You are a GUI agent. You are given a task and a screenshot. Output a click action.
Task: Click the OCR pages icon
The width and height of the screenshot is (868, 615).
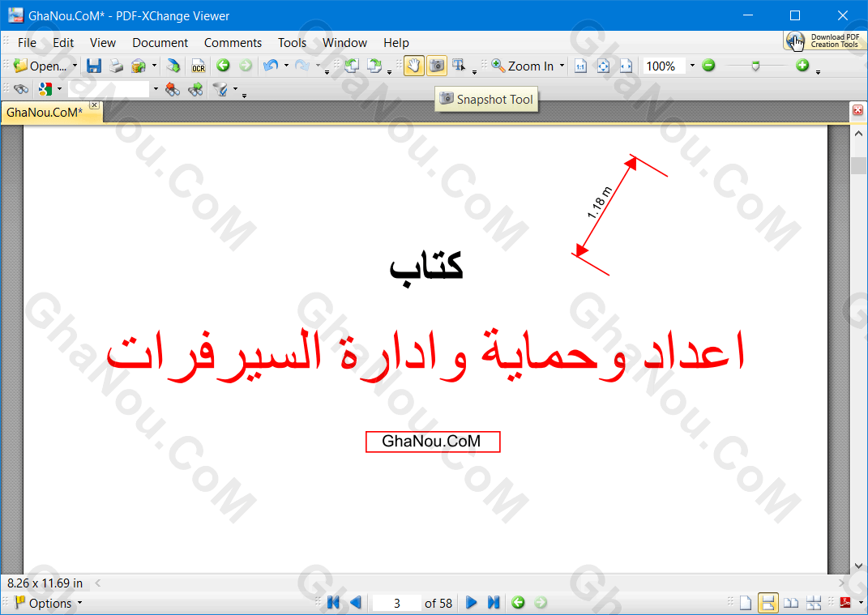(x=198, y=66)
